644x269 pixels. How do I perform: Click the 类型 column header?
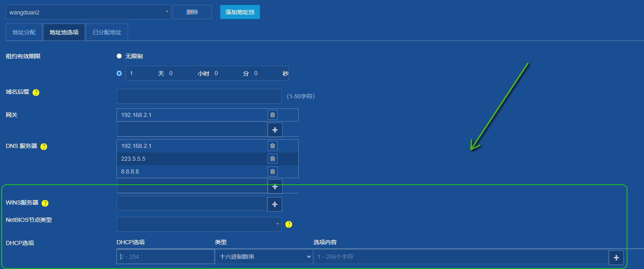point(221,242)
